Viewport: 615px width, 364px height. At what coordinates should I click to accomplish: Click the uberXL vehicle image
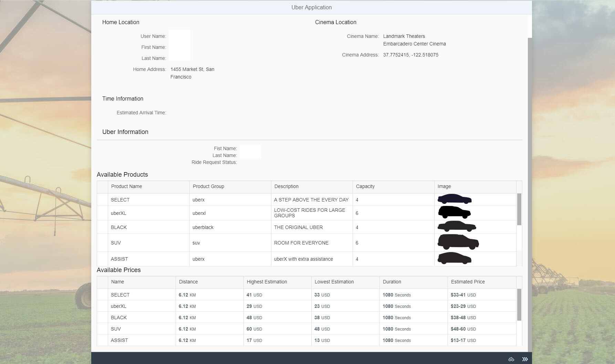point(454,212)
